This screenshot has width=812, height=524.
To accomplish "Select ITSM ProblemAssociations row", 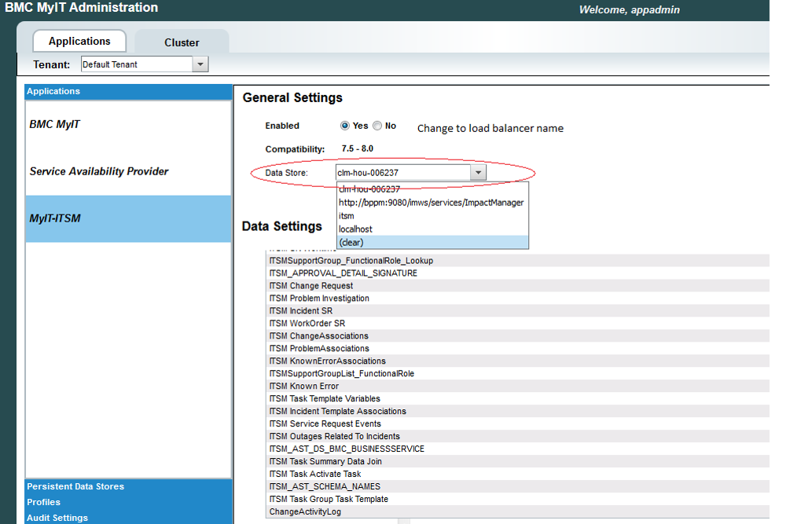I will (x=517, y=349).
